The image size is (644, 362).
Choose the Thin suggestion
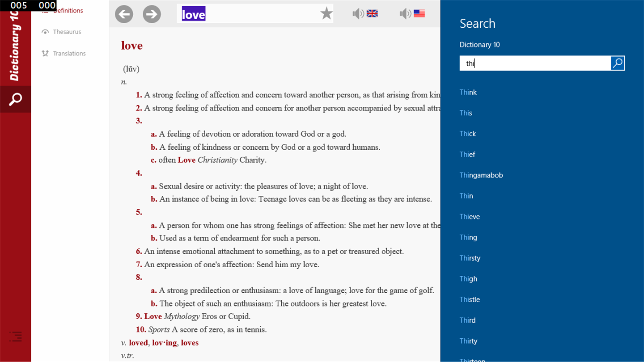466,196
